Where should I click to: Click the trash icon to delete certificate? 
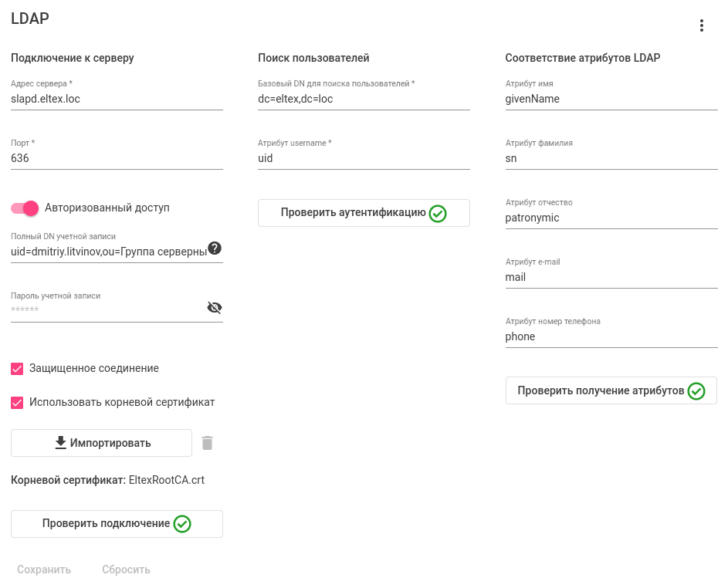coord(207,443)
